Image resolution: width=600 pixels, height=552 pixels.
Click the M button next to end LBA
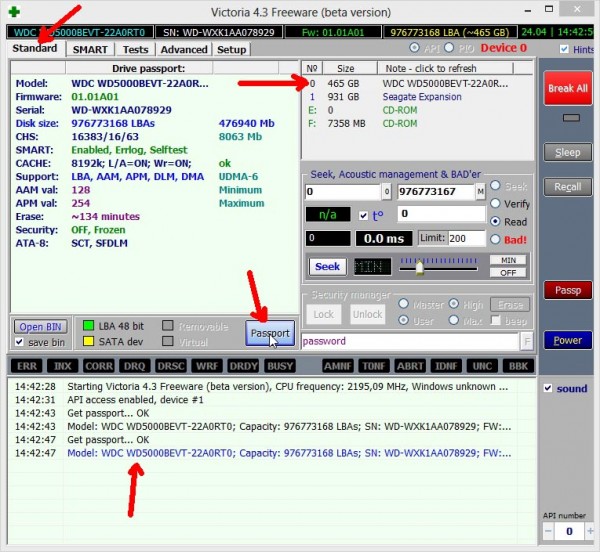480,191
